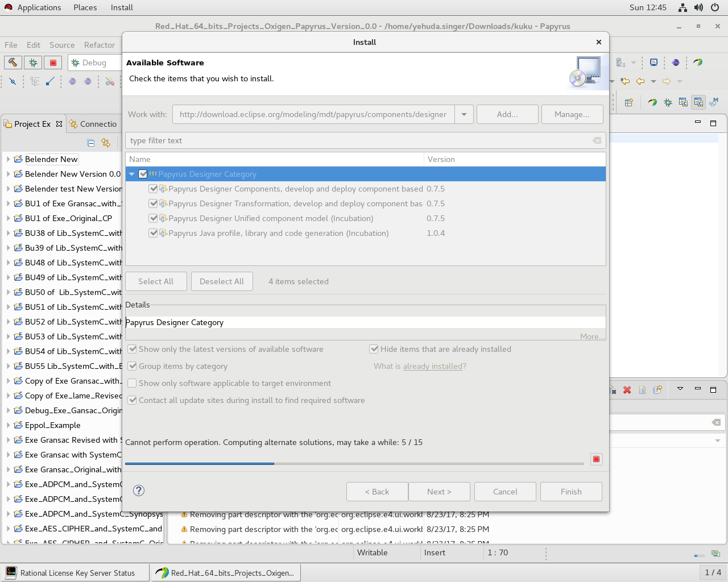
Task: Click the help question mark icon
Action: point(139,490)
